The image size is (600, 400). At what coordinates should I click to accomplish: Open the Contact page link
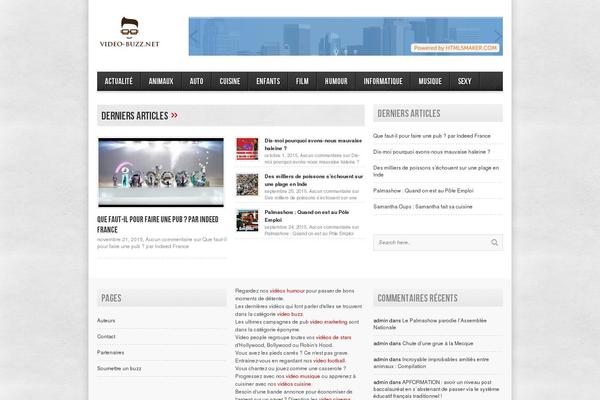[106, 336]
